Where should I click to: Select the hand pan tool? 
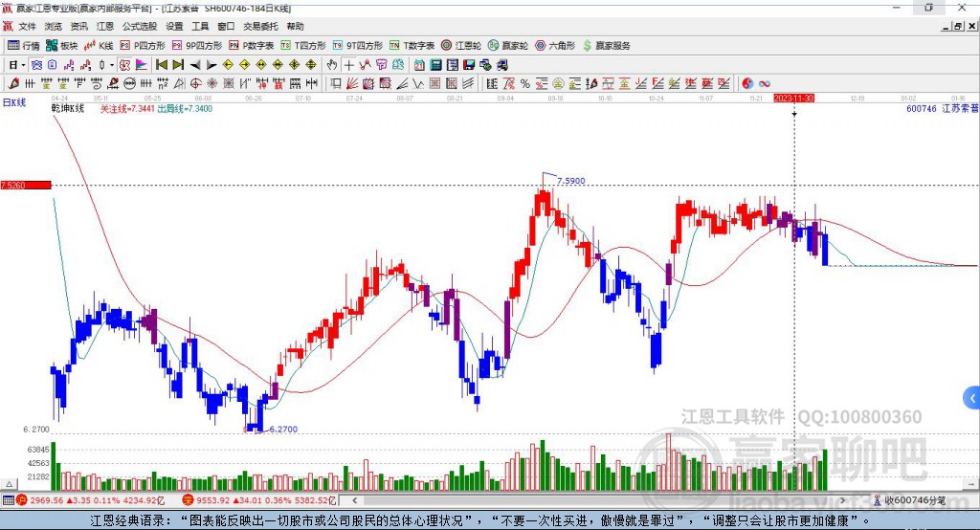332,65
